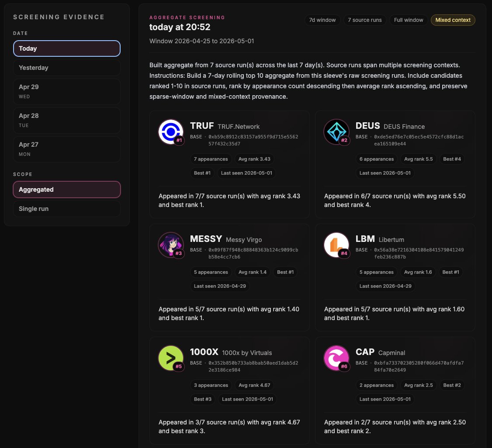Click the Avg rank 1.4 chip
Image resolution: width=492 pixels, height=448 pixels.
click(x=252, y=272)
